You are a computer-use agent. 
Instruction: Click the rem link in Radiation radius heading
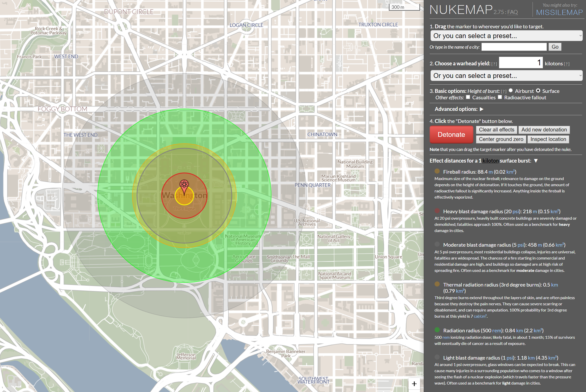point(496,331)
